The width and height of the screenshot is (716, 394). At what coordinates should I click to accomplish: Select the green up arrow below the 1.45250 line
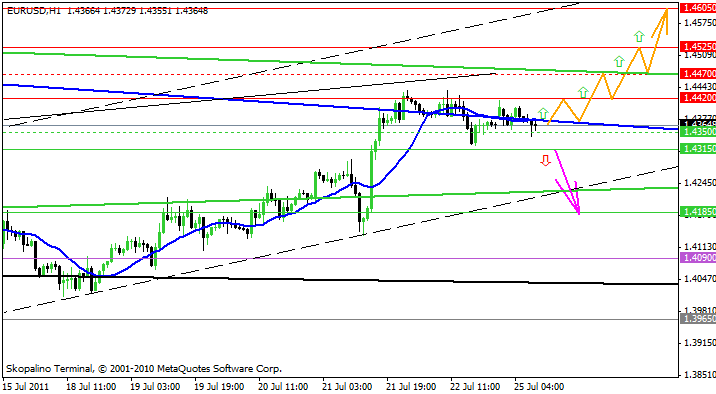coord(619,61)
